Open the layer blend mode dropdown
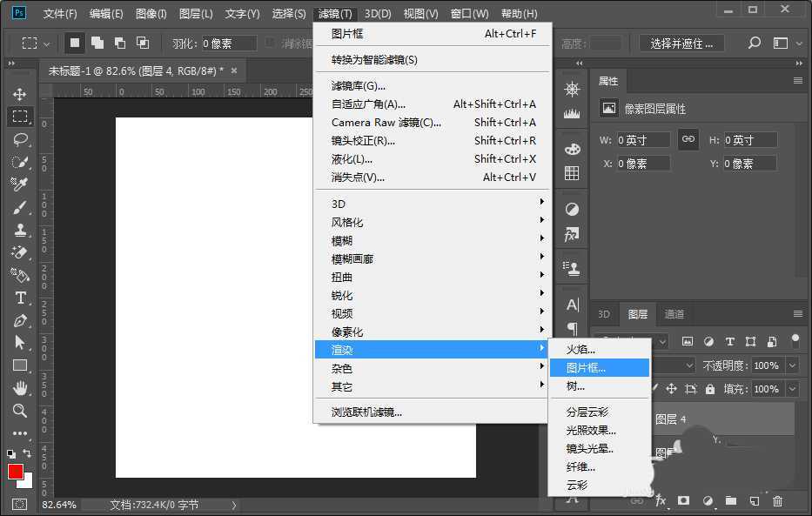Viewport: 812px width, 516px height. pos(689,365)
